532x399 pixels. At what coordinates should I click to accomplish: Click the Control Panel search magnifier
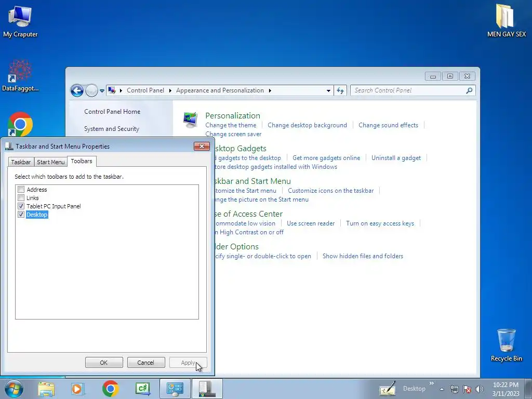[469, 90]
